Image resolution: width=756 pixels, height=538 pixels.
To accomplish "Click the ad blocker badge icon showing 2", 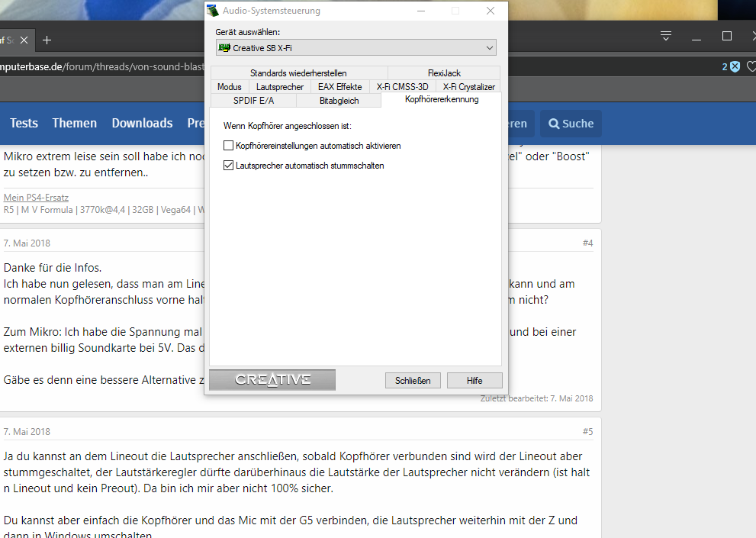I will pyautogui.click(x=731, y=66).
